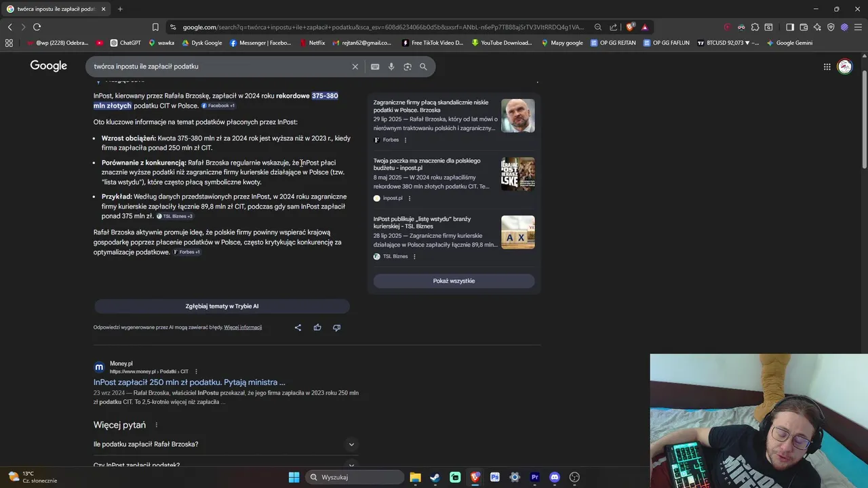Open Steam from the taskbar
Screen dimensions: 868x488
pyautogui.click(x=435, y=477)
